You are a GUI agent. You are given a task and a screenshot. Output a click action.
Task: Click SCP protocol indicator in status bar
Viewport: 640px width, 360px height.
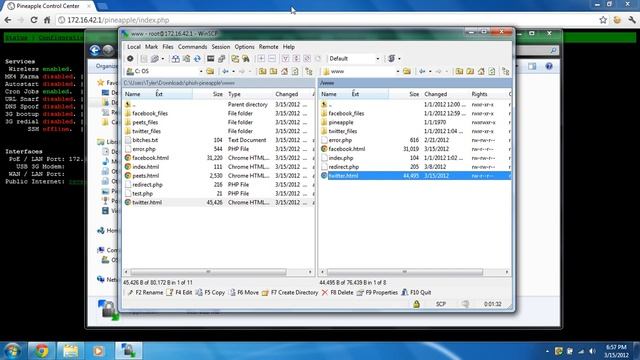[441, 304]
